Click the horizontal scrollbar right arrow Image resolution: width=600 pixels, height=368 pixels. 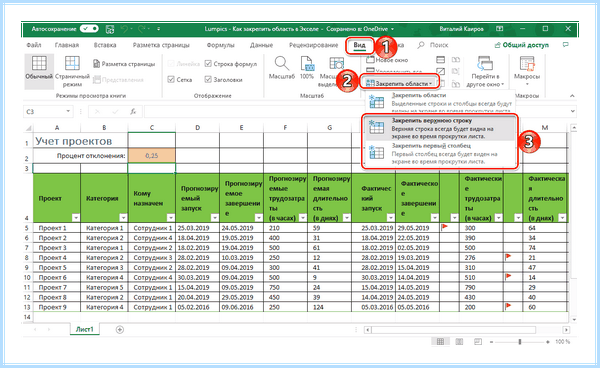tap(566, 330)
